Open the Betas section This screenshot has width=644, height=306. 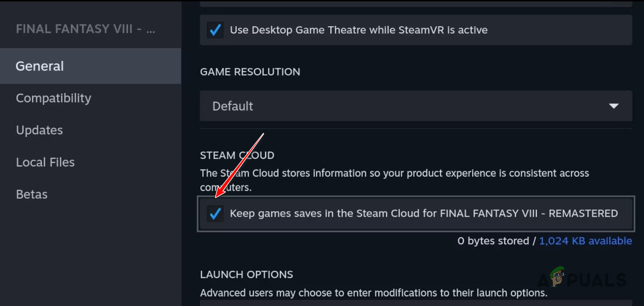[x=31, y=194]
